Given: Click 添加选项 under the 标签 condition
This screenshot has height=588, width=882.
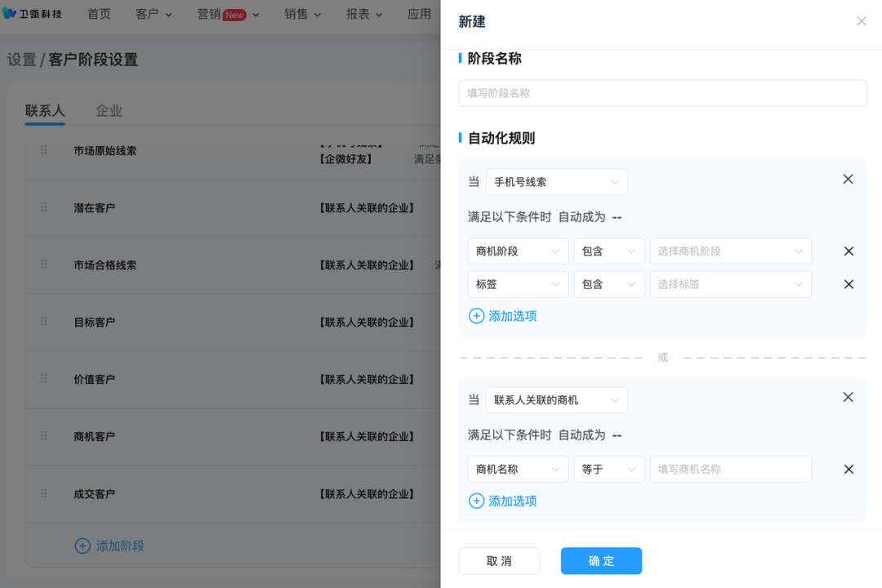Looking at the screenshot, I should click(503, 316).
